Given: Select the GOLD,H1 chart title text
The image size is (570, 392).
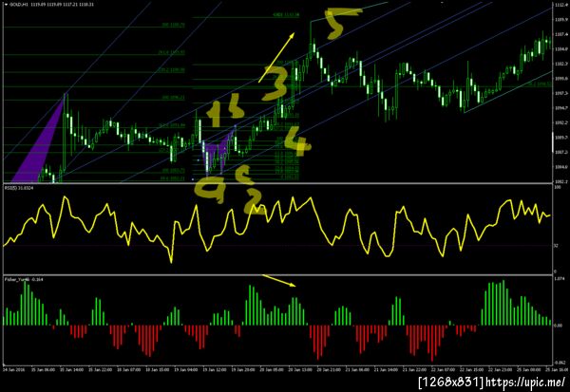Looking at the screenshot, I should point(17,5).
